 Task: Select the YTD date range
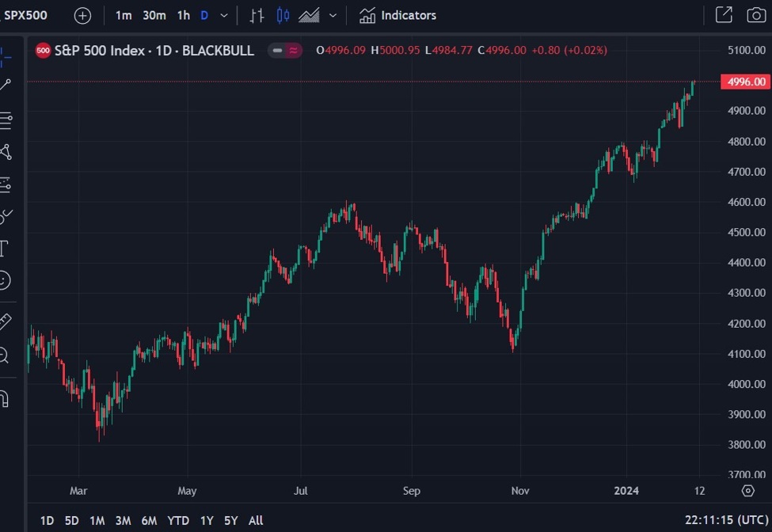point(178,520)
